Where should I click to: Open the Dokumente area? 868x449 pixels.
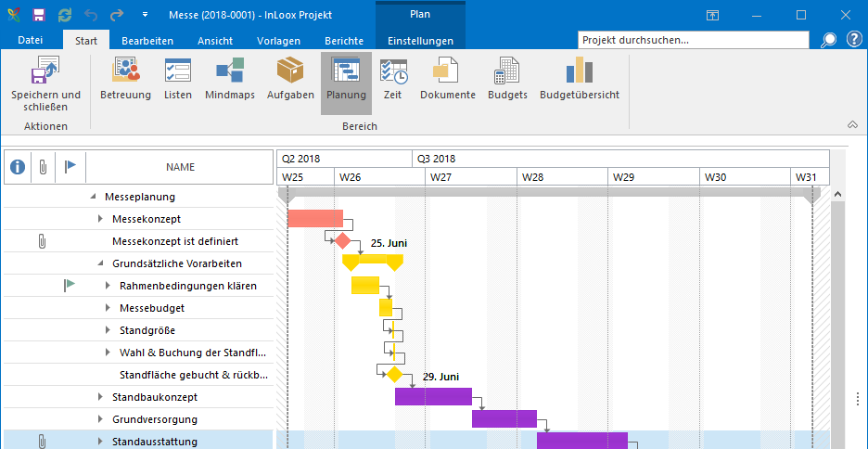pyautogui.click(x=447, y=78)
